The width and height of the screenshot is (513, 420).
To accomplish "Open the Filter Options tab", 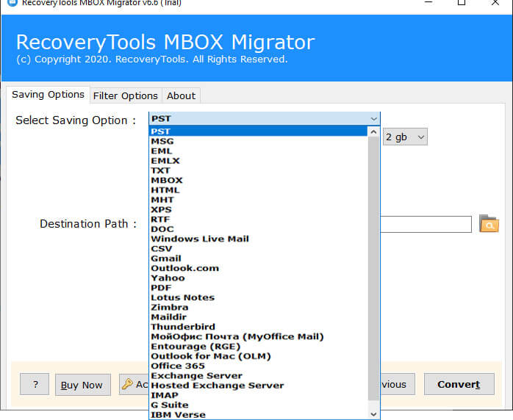I will click(126, 95).
